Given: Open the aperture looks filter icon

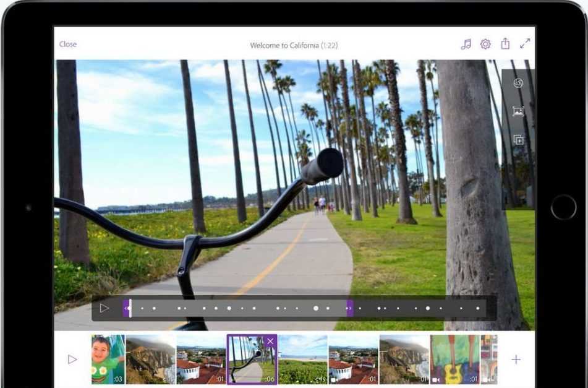Looking at the screenshot, I should pos(518,84).
